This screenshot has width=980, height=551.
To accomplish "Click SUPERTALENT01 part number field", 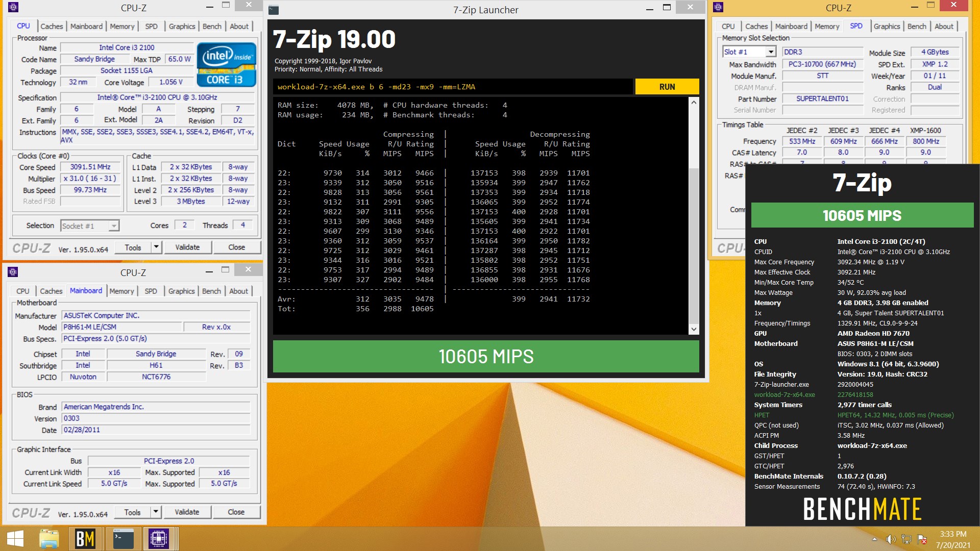I will pyautogui.click(x=822, y=99).
